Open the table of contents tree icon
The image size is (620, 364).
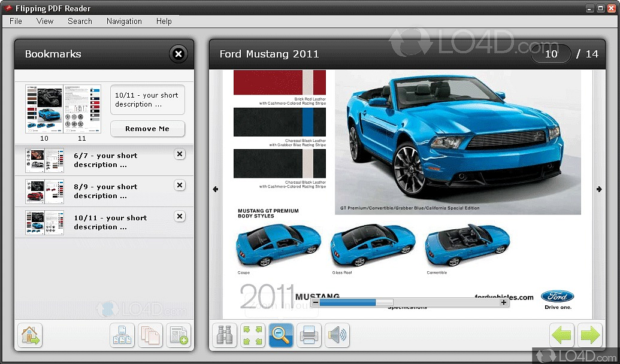(122, 335)
